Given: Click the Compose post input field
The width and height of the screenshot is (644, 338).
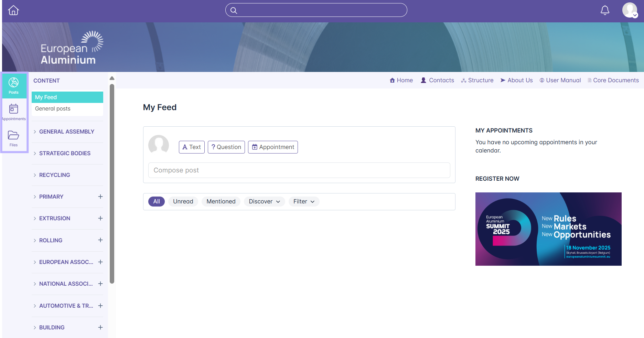Looking at the screenshot, I should pyautogui.click(x=299, y=170).
